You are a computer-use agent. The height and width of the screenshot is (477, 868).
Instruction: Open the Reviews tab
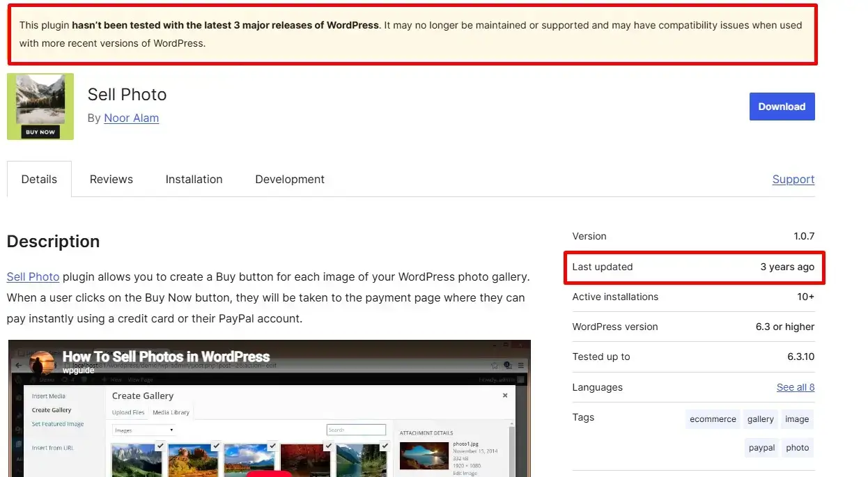(111, 179)
